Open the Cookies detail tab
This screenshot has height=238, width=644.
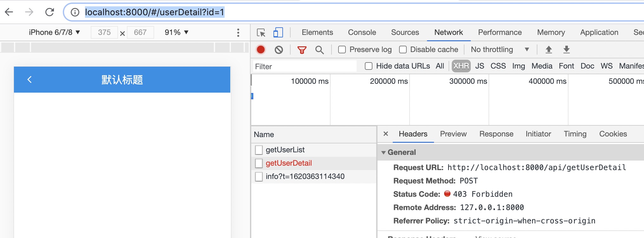[613, 134]
